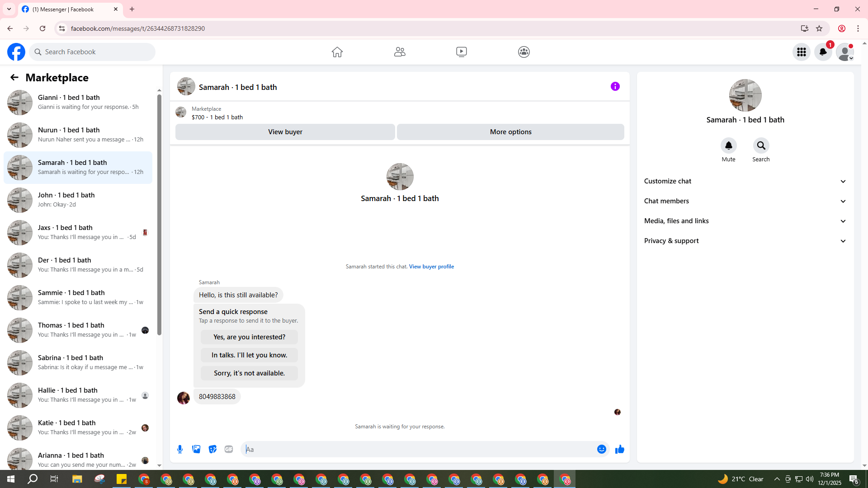The height and width of the screenshot is (488, 868).
Task: Expand the Chat members section
Action: [745, 201]
